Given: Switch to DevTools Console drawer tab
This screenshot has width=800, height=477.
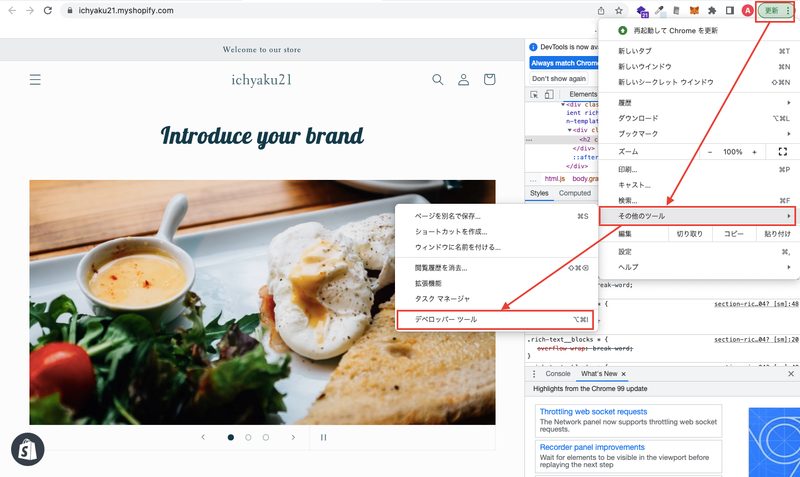Looking at the screenshot, I should click(x=558, y=374).
